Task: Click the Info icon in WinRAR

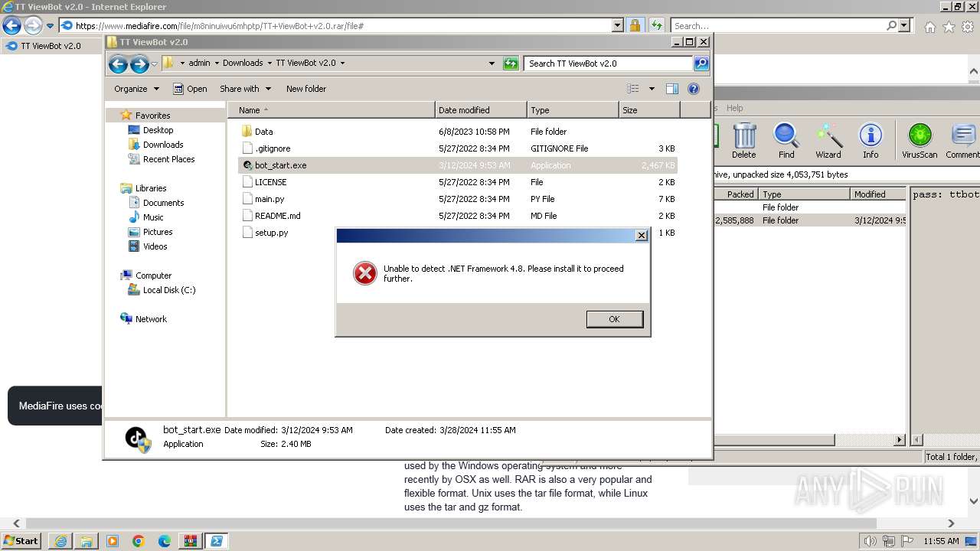Action: [x=871, y=141]
